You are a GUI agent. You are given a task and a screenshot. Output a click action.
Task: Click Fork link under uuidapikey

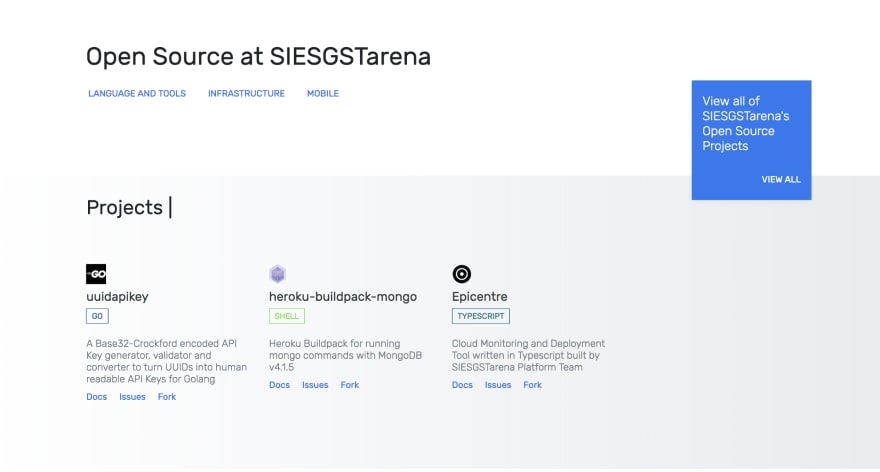pos(167,397)
